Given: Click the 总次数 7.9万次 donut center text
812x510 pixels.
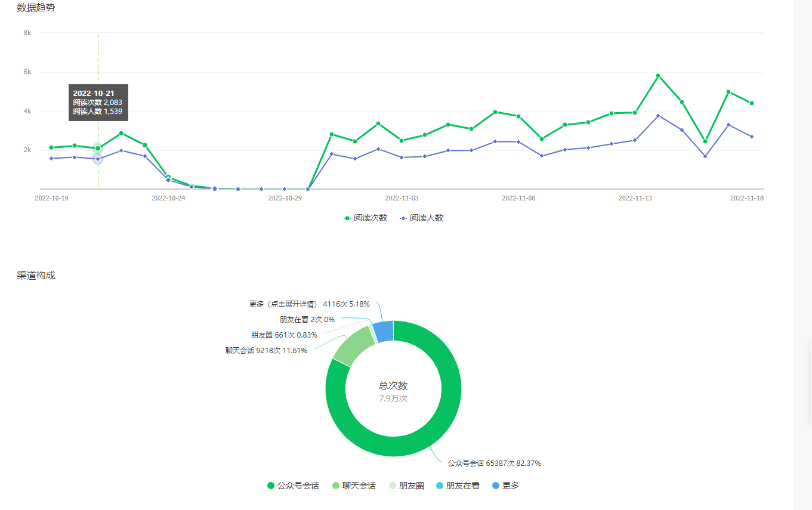Looking at the screenshot, I should click(393, 392).
